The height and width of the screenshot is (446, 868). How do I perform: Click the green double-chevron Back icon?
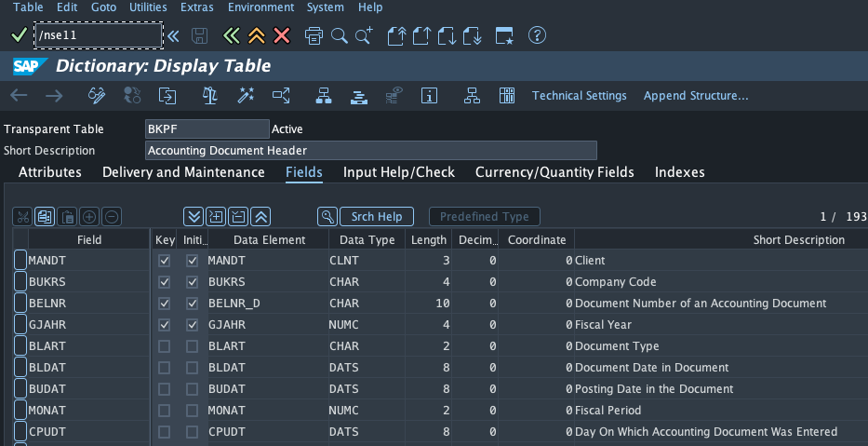coord(231,36)
